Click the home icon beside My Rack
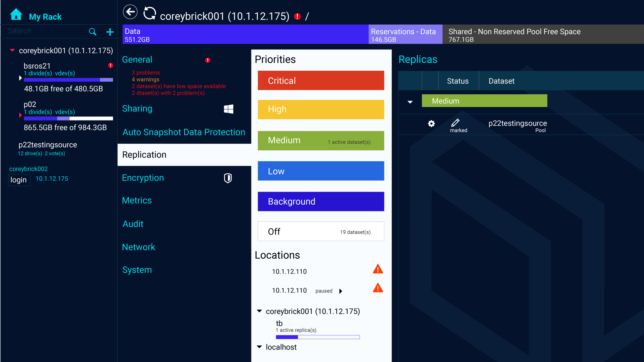 click(x=16, y=14)
